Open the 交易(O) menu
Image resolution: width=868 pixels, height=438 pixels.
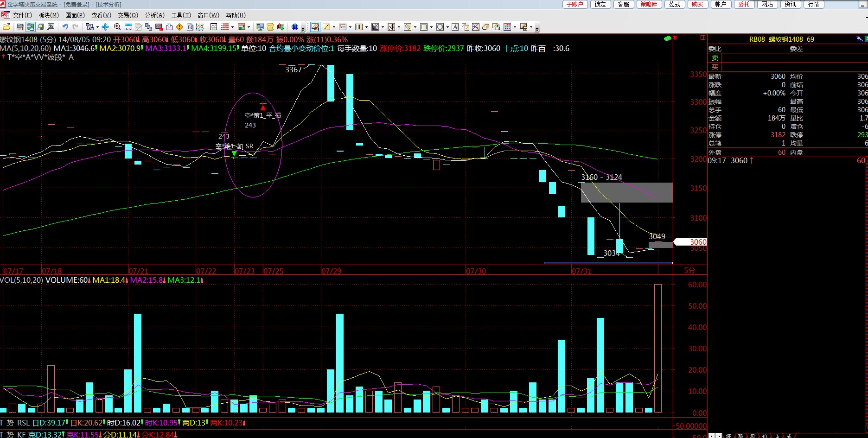pyautogui.click(x=128, y=15)
